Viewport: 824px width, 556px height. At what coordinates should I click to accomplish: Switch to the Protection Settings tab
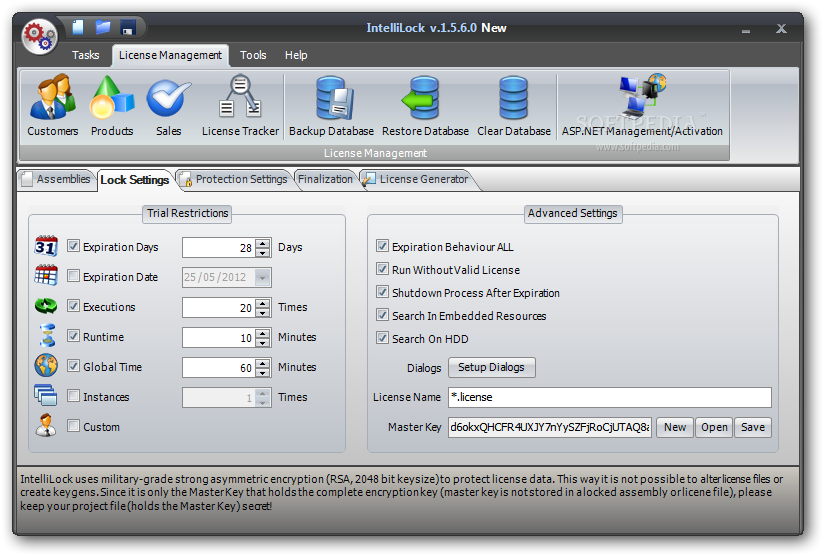(x=235, y=179)
